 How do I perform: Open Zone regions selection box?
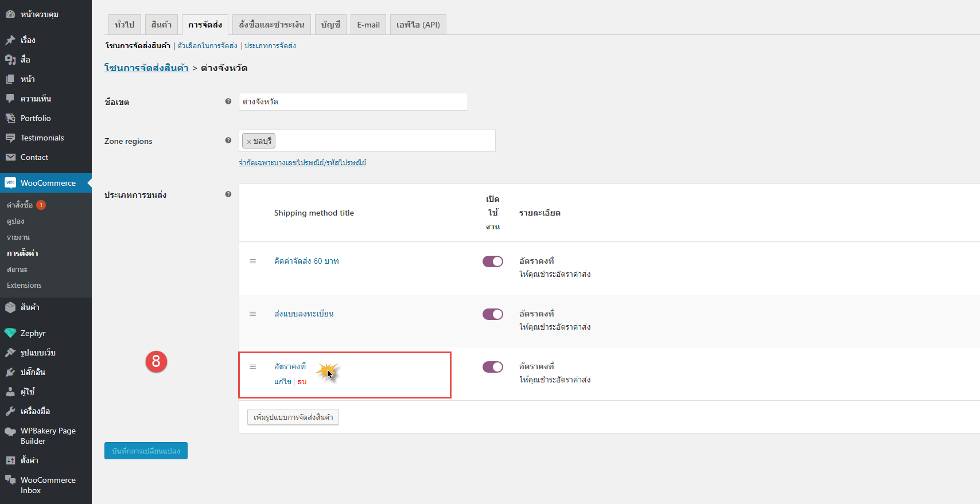384,141
